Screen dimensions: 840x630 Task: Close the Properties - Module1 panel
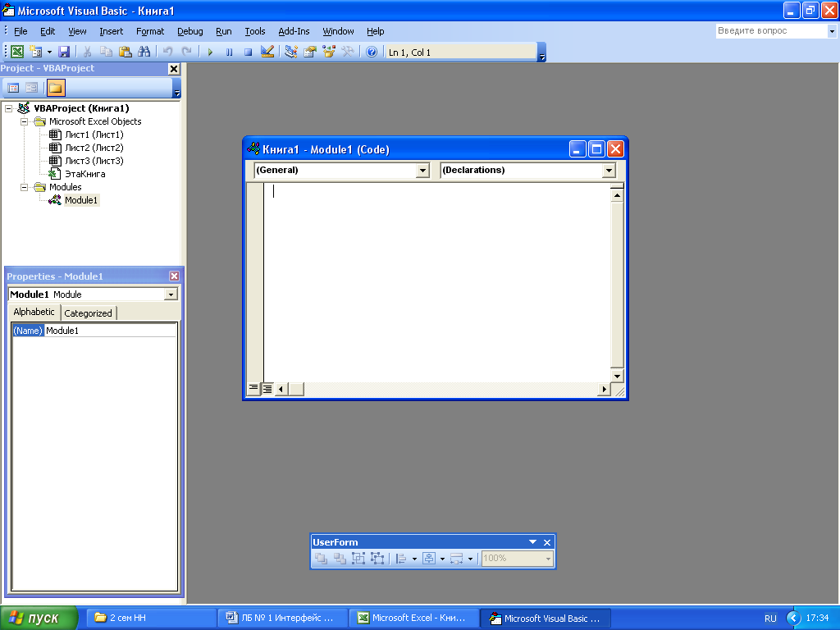click(174, 276)
